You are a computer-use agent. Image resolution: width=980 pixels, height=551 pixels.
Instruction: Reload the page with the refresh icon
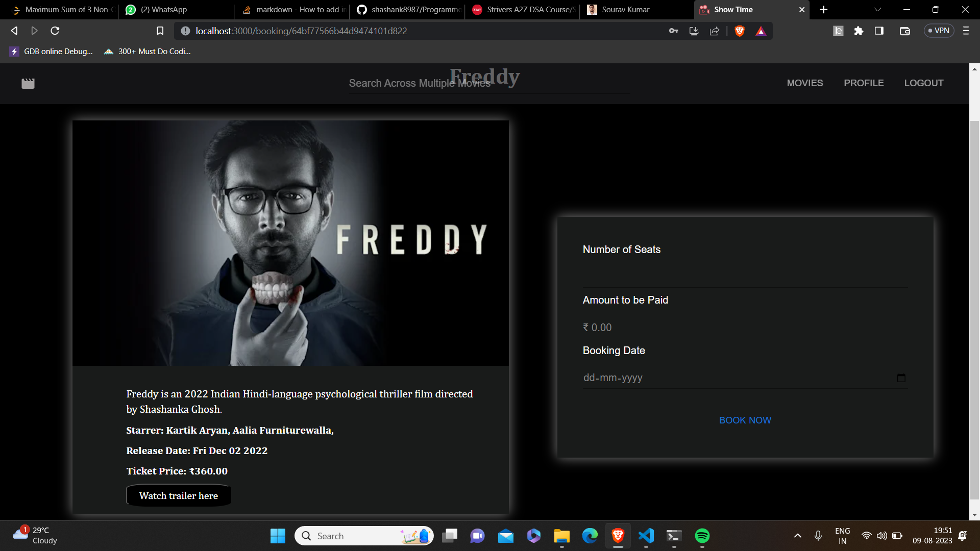(x=55, y=31)
